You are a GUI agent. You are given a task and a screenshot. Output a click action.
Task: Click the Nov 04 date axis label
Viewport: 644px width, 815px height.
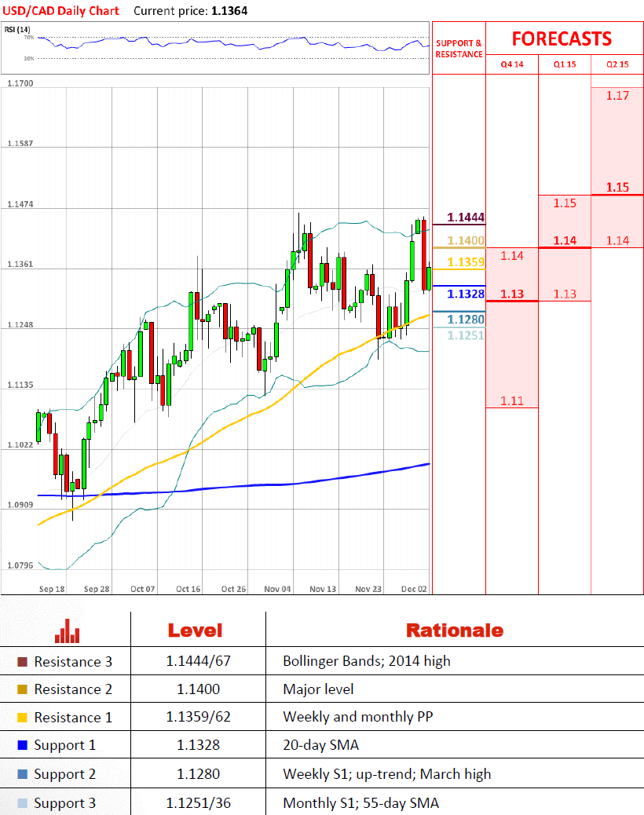(x=277, y=589)
